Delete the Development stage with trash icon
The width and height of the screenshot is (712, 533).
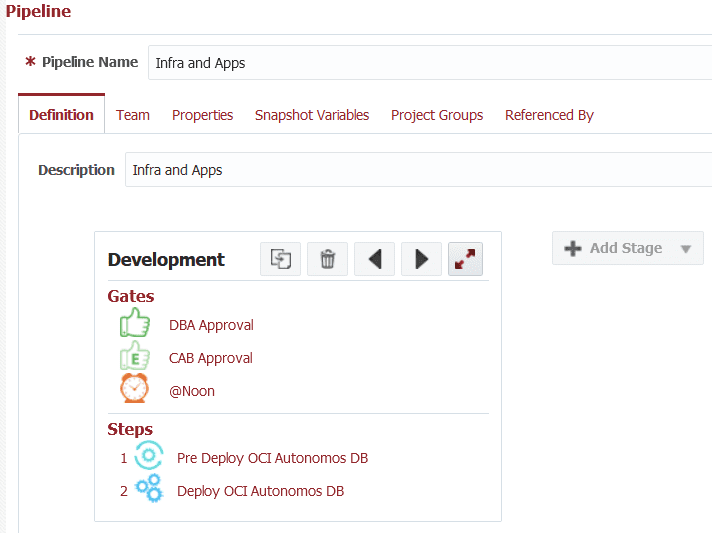click(327, 259)
